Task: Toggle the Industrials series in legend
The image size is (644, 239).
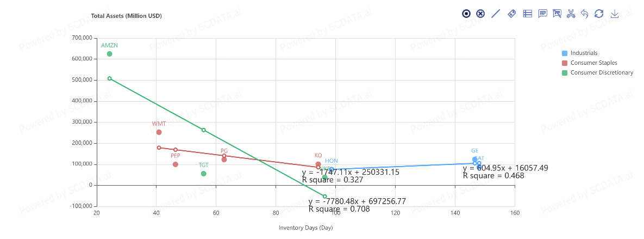Action: [x=584, y=53]
